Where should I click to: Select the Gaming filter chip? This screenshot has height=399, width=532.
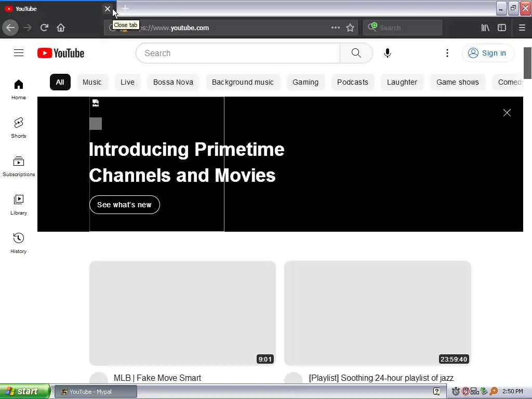pyautogui.click(x=305, y=82)
